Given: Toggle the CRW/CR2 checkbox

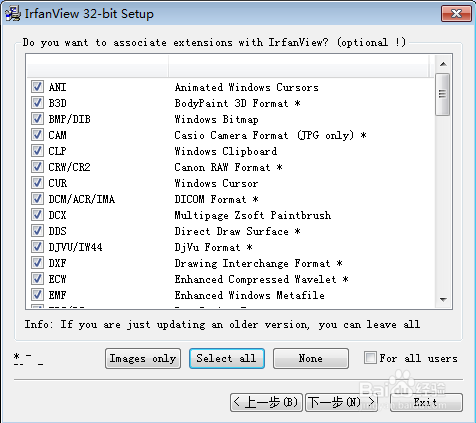Looking at the screenshot, I should pos(37,167).
